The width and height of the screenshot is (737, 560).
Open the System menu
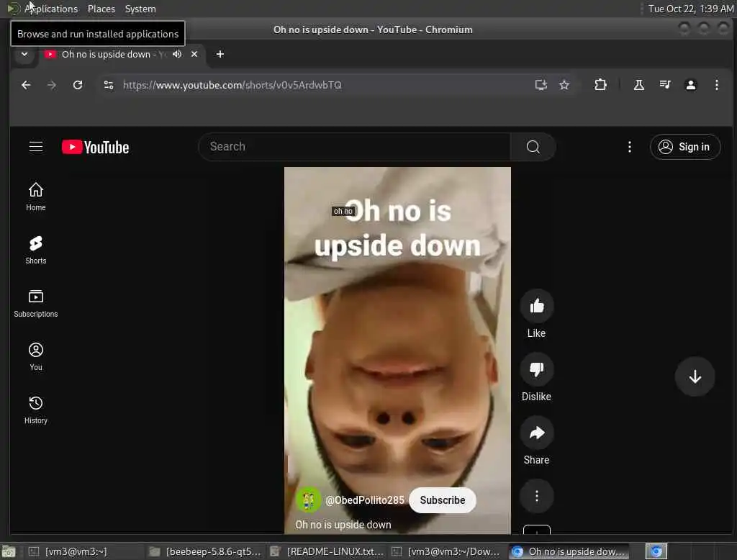pos(140,9)
